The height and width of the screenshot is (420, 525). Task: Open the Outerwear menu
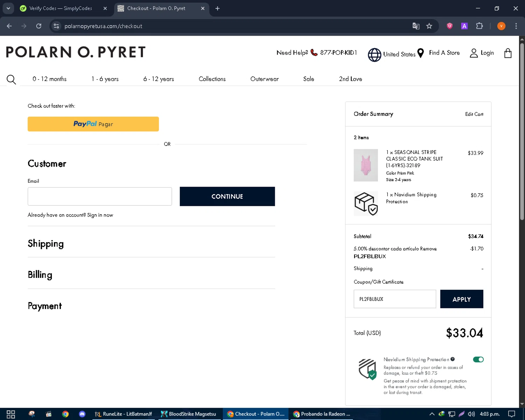click(265, 79)
